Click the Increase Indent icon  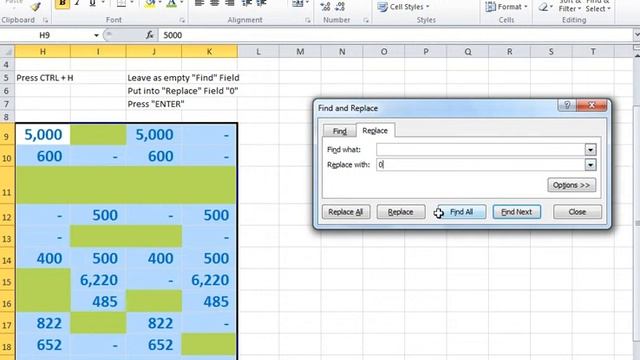tap(262, 4)
